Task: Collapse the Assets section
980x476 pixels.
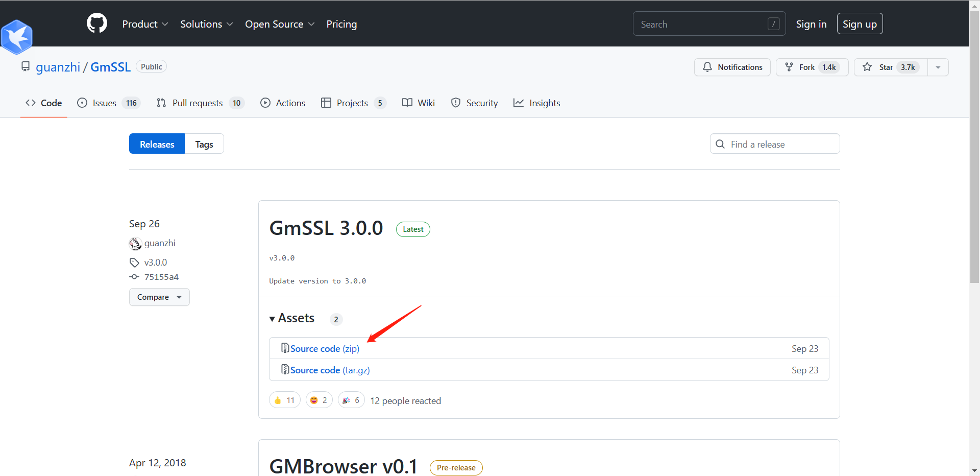Action: [292, 318]
